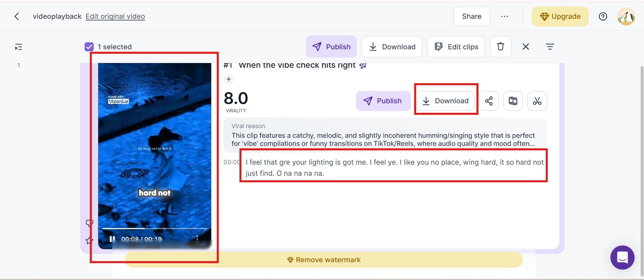Toggle the clip list outline panel icon
Image resolution: width=644 pixels, height=280 pixels.
(18, 47)
